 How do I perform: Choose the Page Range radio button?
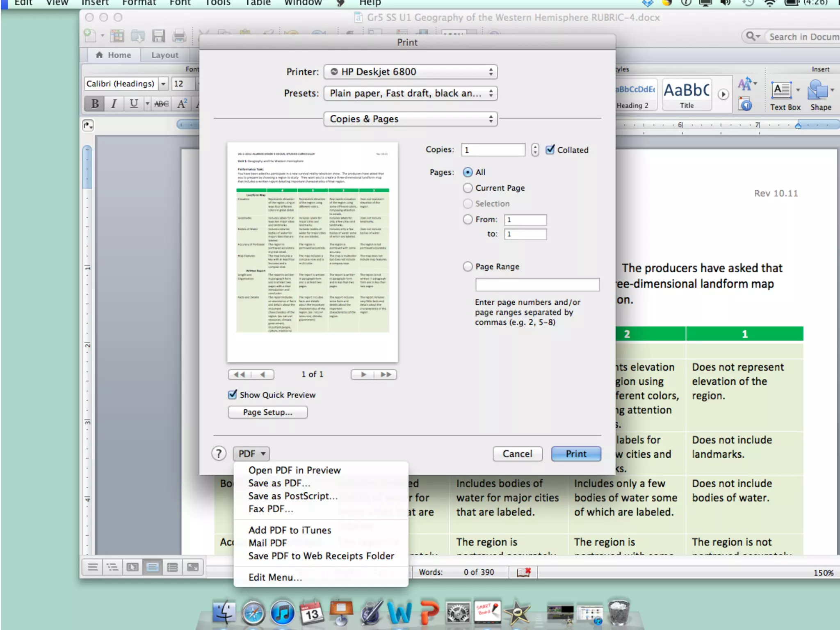click(468, 267)
